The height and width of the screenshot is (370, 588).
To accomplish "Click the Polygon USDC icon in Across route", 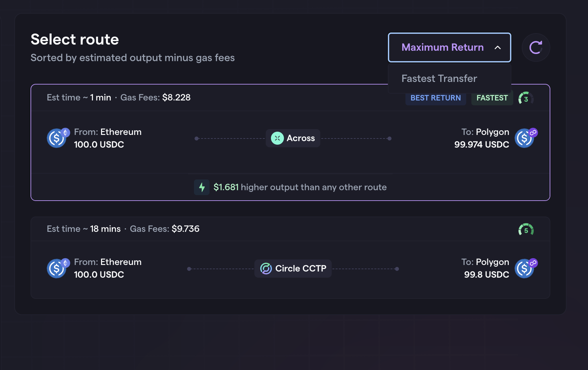I will pos(526,138).
